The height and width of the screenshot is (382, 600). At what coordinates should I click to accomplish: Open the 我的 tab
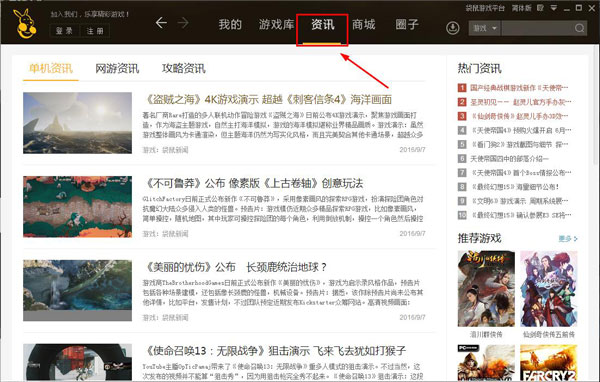click(x=230, y=24)
